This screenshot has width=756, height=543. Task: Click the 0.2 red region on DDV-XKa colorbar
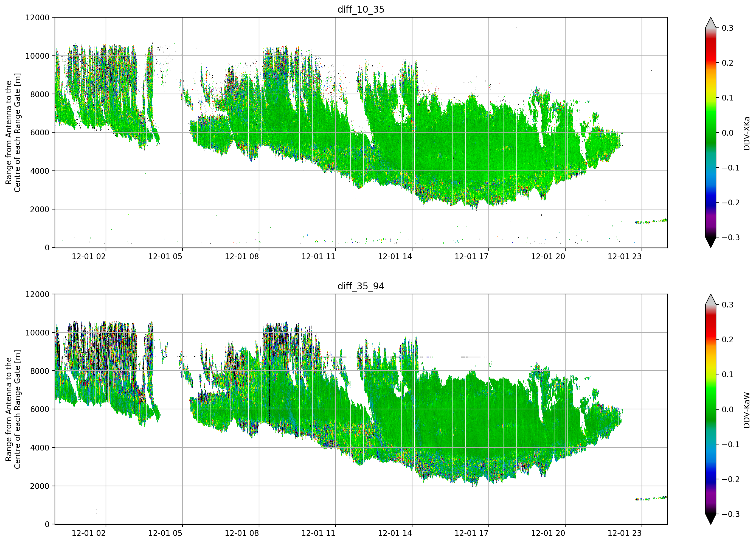(711, 62)
